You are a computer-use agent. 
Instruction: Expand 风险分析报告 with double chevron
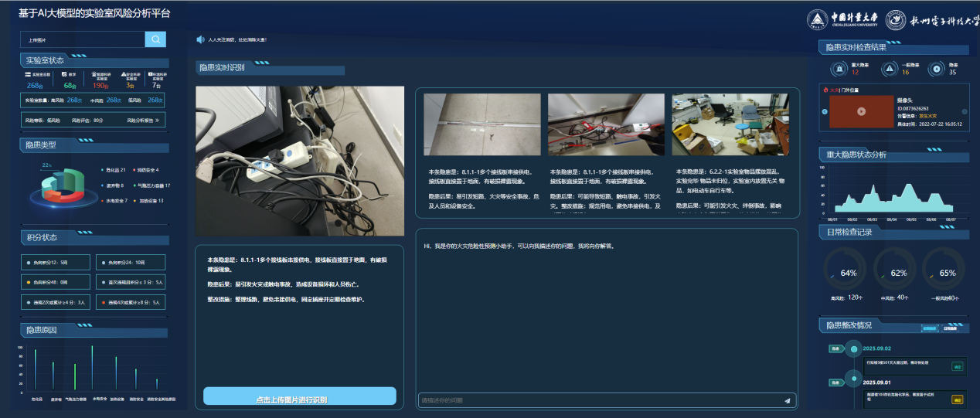pos(157,121)
